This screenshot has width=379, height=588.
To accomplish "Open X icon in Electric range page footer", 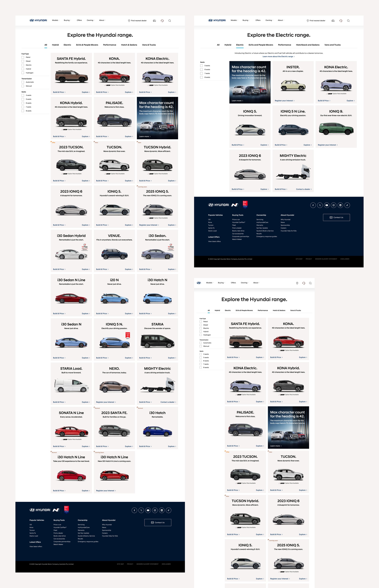I will click(x=320, y=205).
